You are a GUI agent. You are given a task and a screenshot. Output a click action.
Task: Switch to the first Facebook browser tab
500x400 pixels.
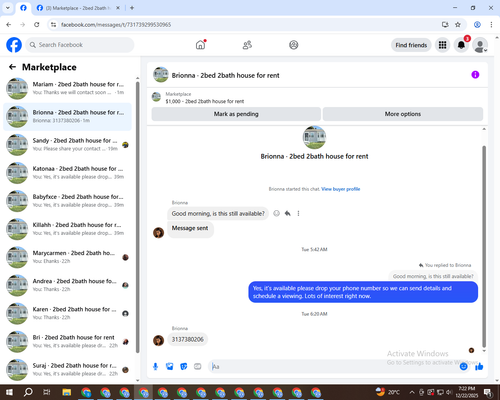23,8
